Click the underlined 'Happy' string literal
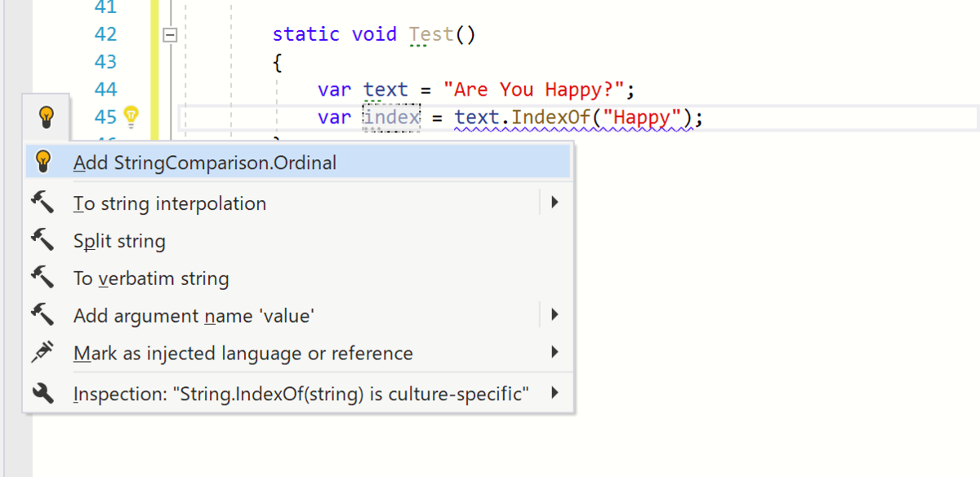 pyautogui.click(x=642, y=117)
